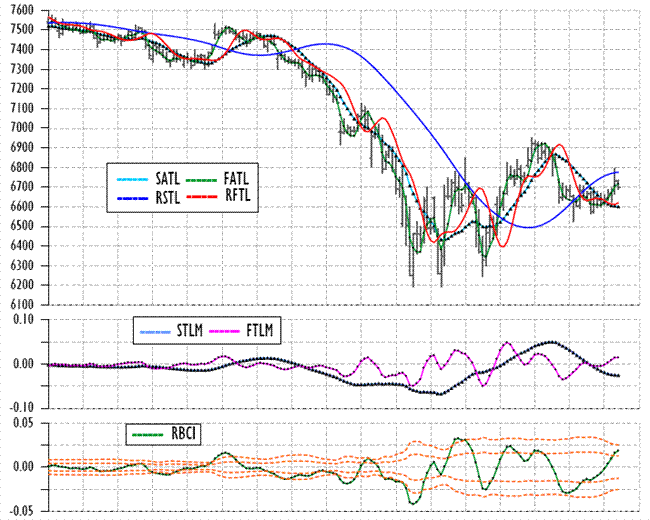Click the 0.00 label on the STLM/FTLM panel axis
Screen dimensions: 650x520
pyautogui.click(x=25, y=364)
